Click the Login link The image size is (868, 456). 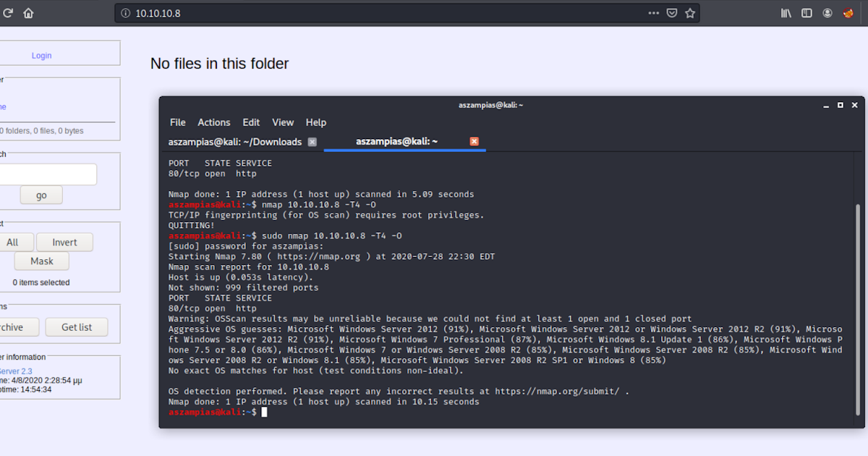[x=41, y=55]
